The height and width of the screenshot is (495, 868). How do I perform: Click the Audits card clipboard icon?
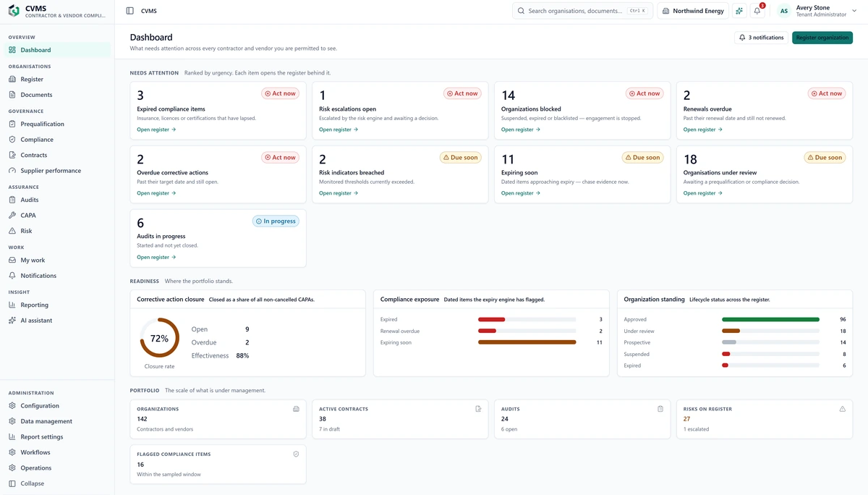[x=660, y=409]
